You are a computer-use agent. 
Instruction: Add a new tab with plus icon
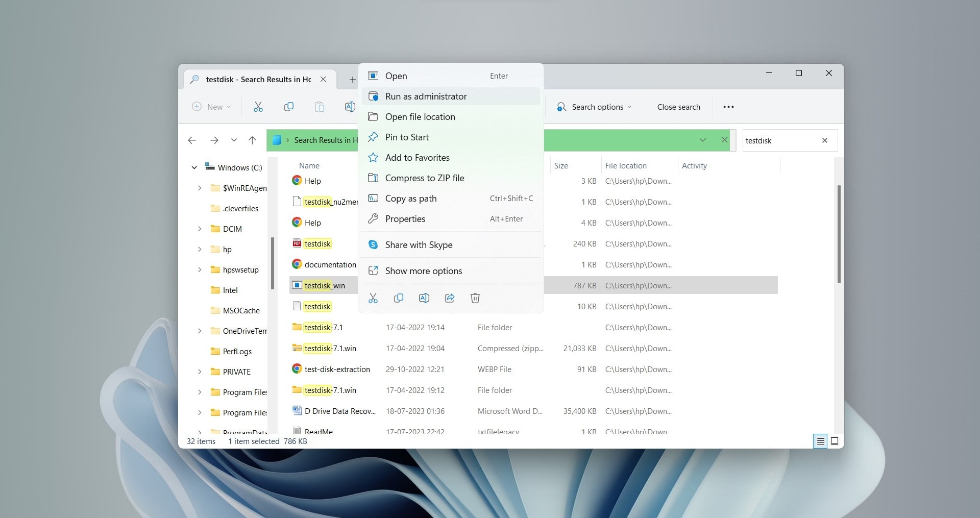(352, 80)
